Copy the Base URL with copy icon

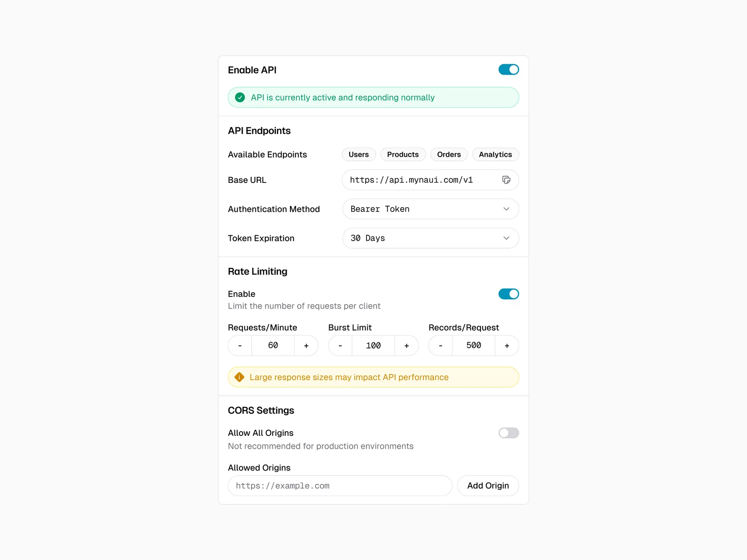[506, 180]
